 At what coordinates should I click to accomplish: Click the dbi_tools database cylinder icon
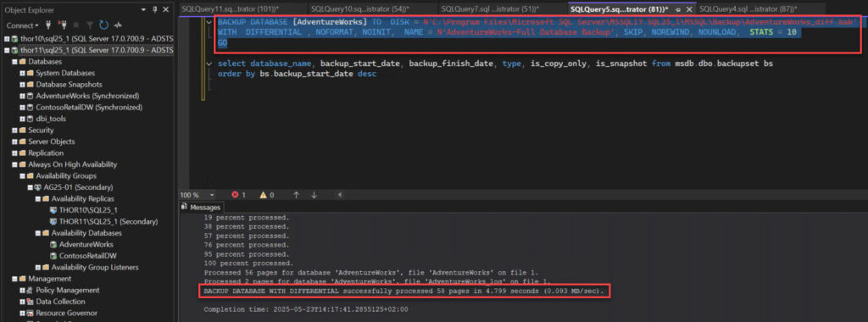click(30, 119)
